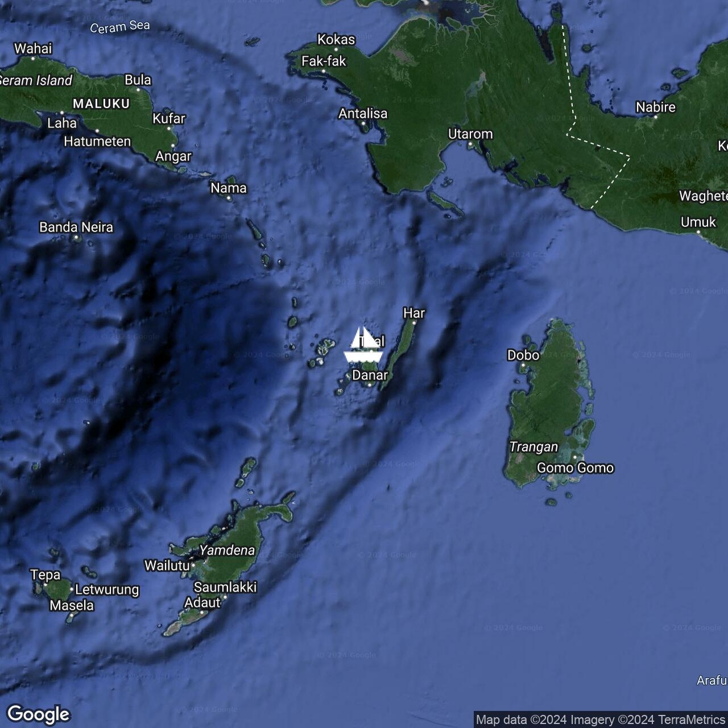
Task: Select the Danar village label
Action: tap(370, 375)
